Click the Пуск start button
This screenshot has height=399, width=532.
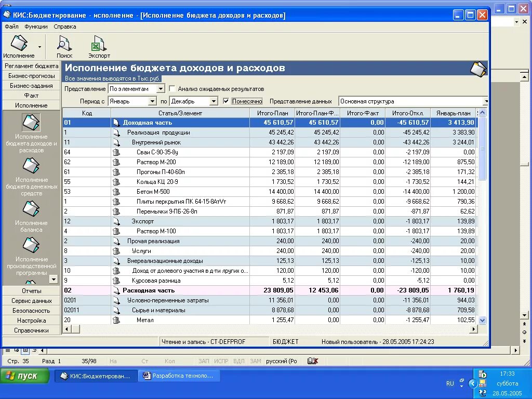tap(25, 376)
